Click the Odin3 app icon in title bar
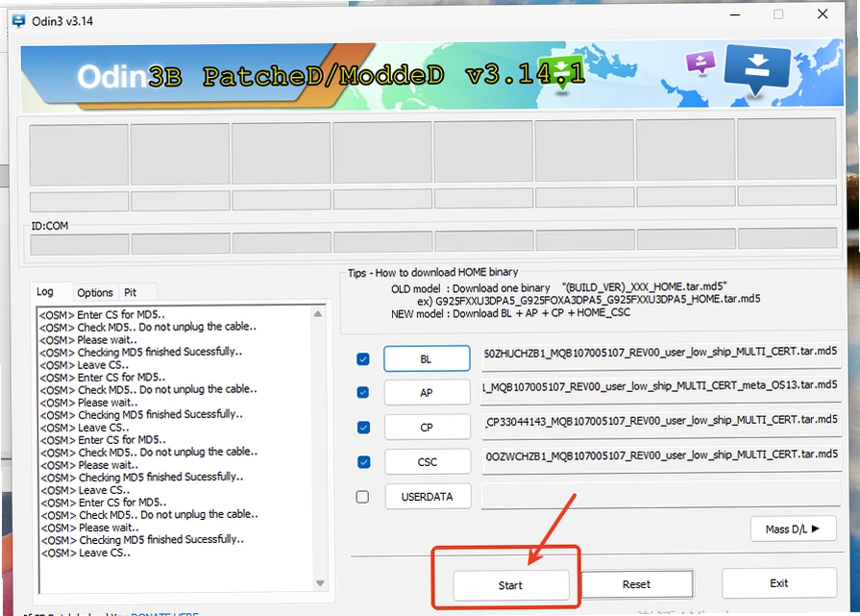 coord(18,21)
